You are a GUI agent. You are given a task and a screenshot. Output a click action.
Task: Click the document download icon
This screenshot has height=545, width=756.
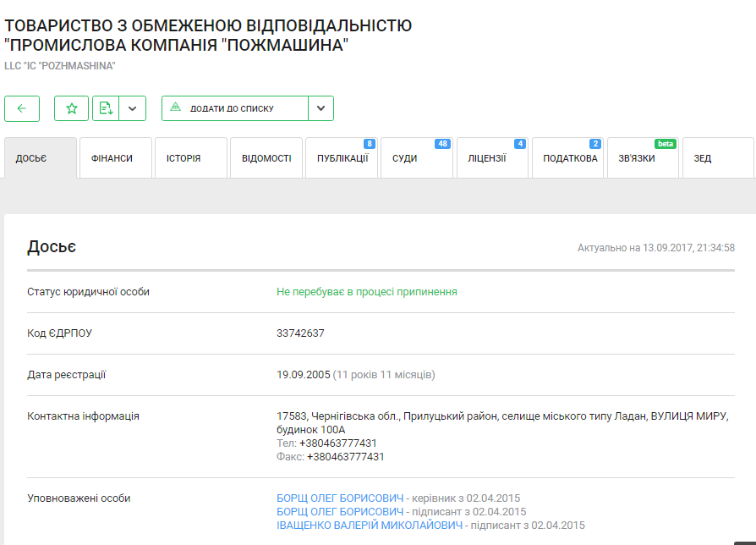coord(105,108)
